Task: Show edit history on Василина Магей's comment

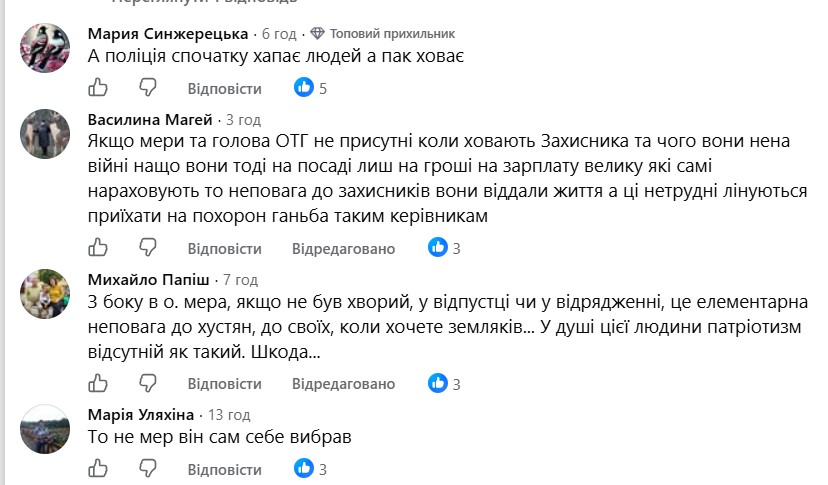Action: [x=343, y=248]
